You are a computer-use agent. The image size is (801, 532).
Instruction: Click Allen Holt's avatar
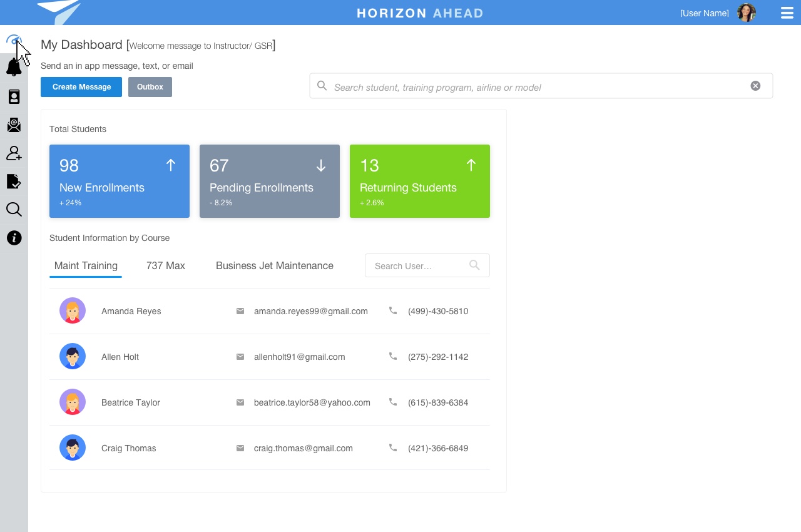(x=73, y=356)
